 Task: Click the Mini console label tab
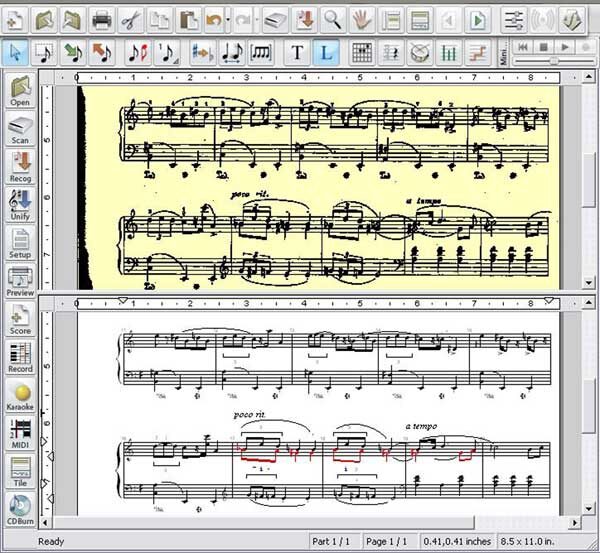[504, 52]
